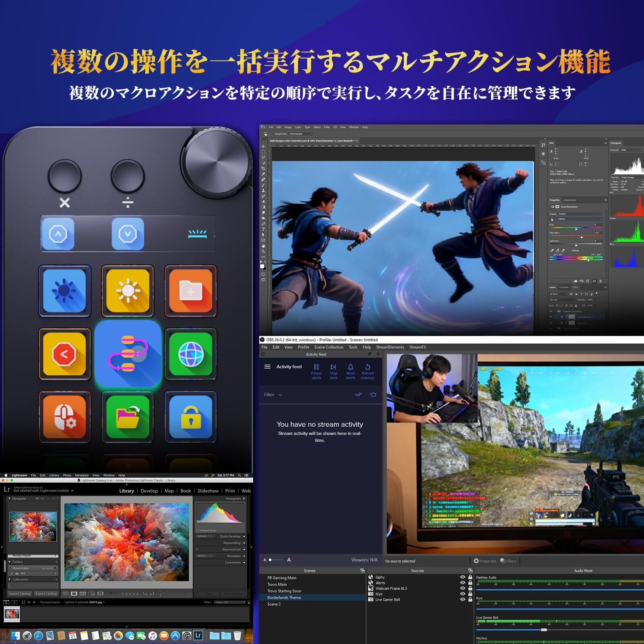The height and width of the screenshot is (644, 644).
Task: Open the Sample Size Point Sample dropdown
Action: tap(301, 134)
